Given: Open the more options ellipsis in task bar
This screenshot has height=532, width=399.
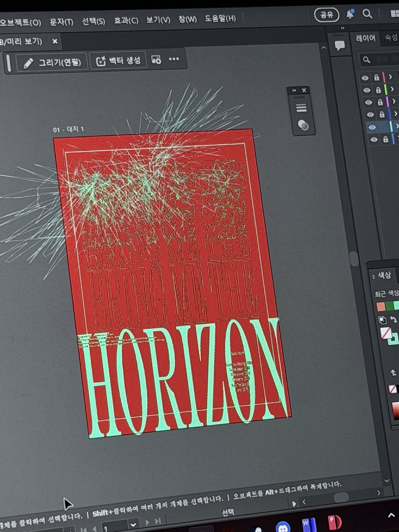Looking at the screenshot, I should tap(174, 59).
